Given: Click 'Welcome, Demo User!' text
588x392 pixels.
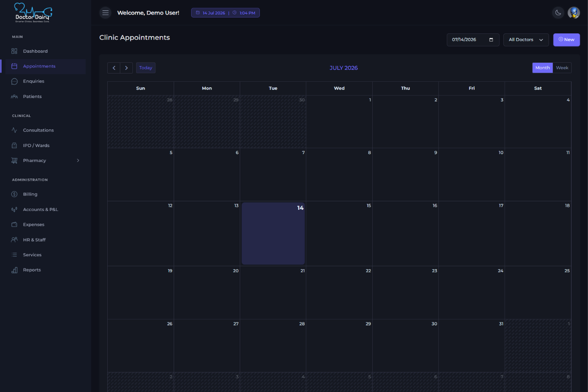Looking at the screenshot, I should point(148,13).
